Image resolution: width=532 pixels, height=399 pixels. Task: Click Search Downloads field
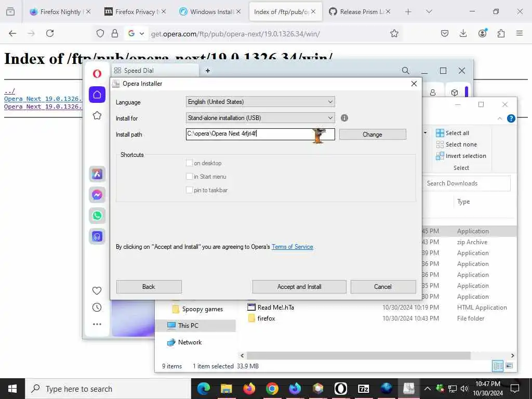coord(467,183)
